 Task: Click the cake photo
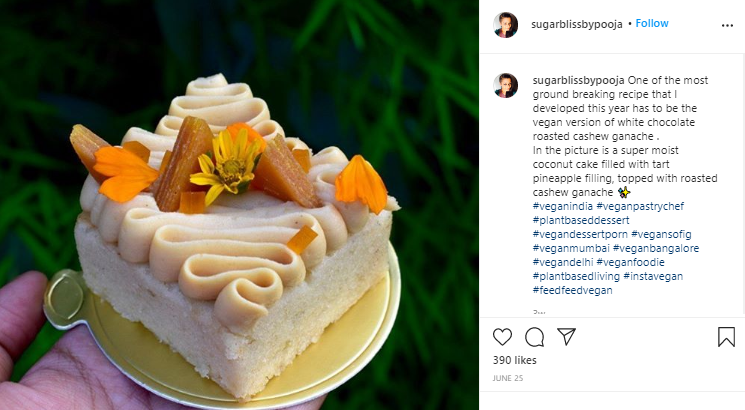click(239, 205)
